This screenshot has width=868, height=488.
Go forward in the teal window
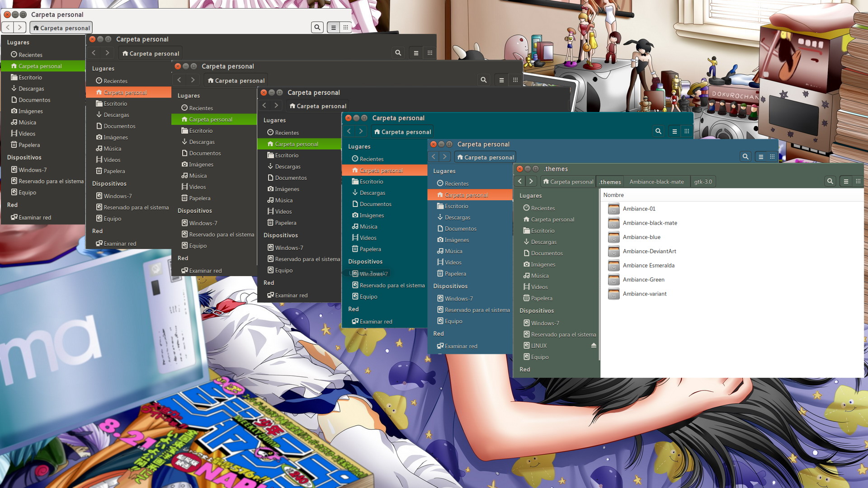point(361,131)
